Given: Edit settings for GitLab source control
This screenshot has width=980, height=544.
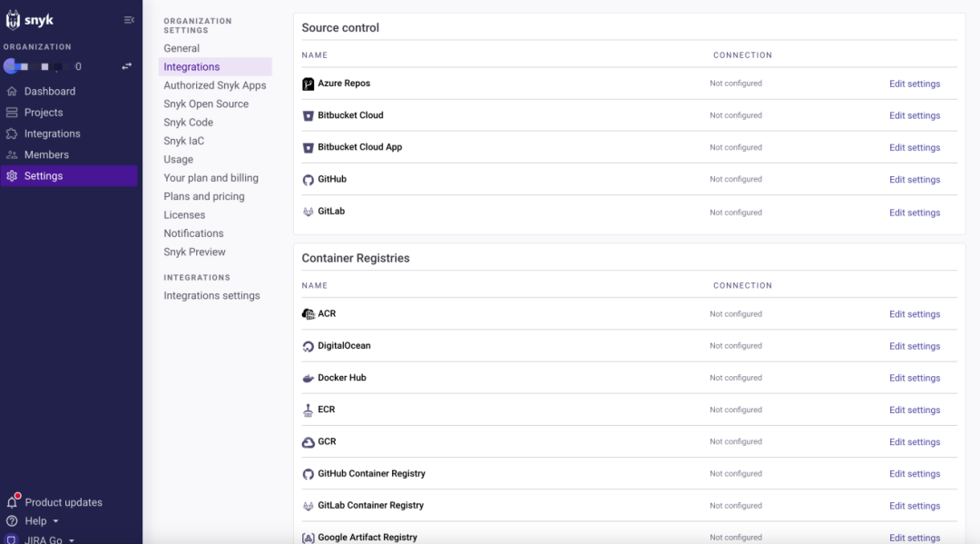Looking at the screenshot, I should [x=915, y=213].
